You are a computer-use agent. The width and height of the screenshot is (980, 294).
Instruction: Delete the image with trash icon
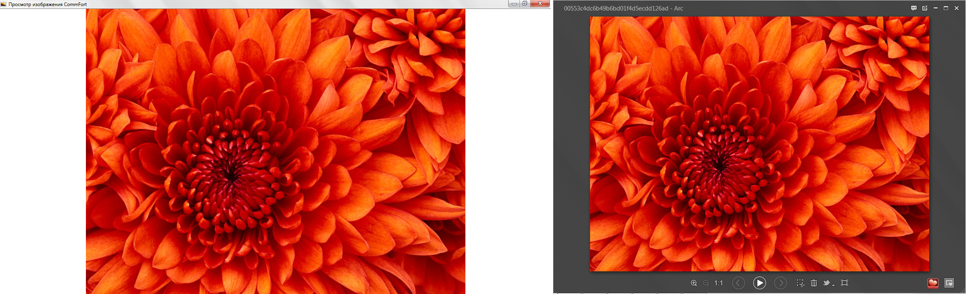point(814,283)
